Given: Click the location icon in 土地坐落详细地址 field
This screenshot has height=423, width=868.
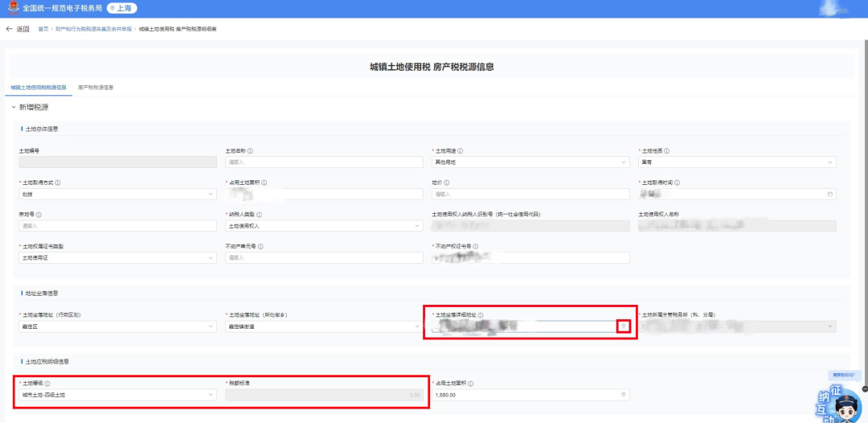Looking at the screenshot, I should (624, 326).
